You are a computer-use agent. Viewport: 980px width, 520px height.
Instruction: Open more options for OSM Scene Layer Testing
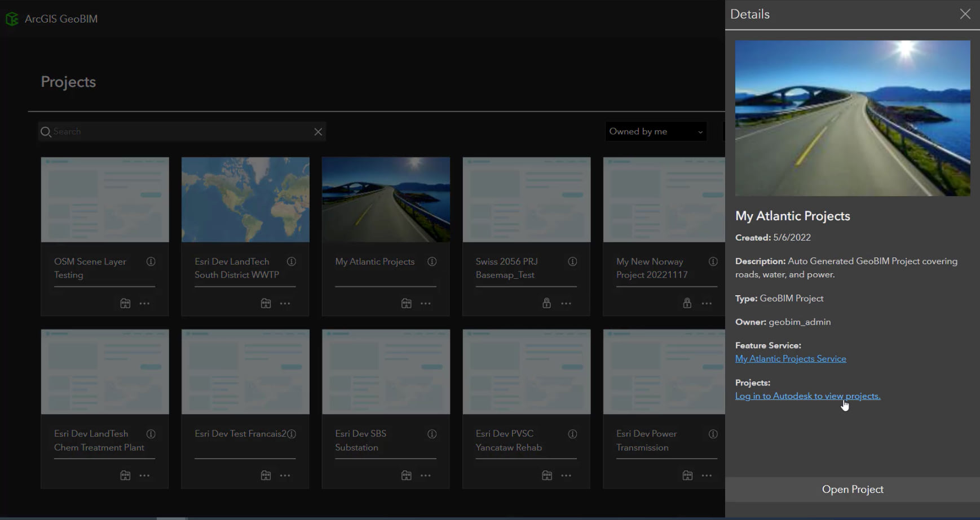pos(144,304)
